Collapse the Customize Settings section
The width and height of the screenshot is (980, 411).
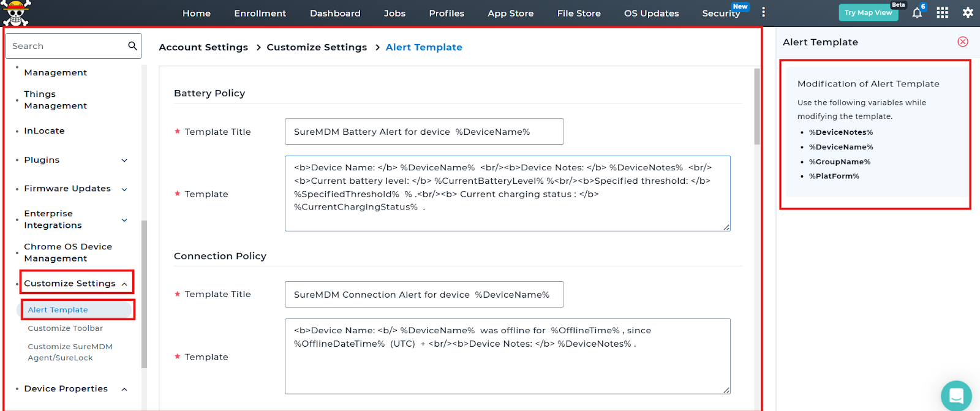tap(124, 284)
